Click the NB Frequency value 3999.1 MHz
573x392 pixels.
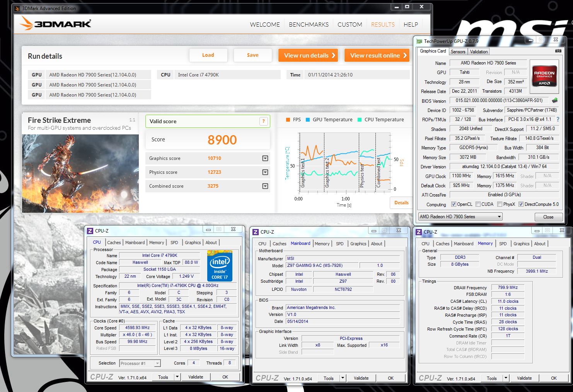click(x=537, y=271)
